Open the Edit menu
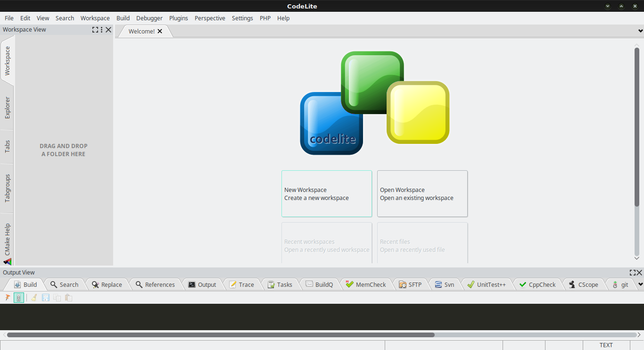 (25, 18)
